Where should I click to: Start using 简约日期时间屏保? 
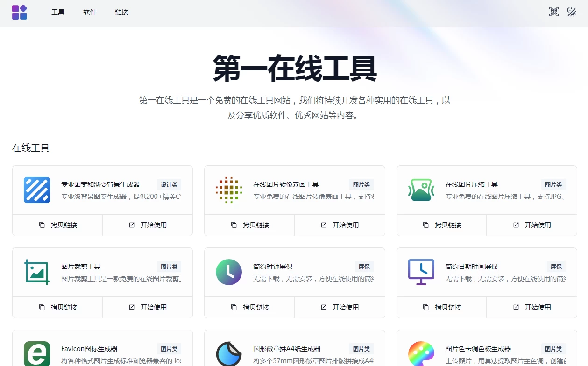point(531,307)
